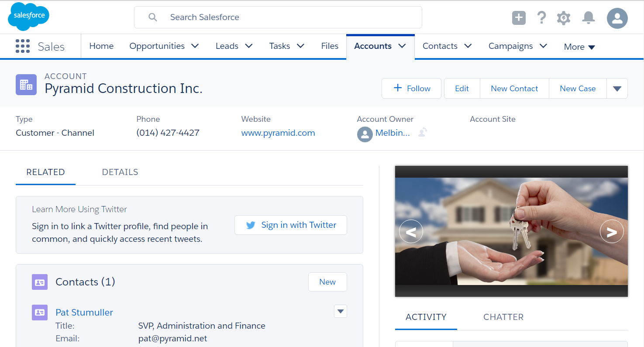Expand the Campaigns tab dropdown
Viewport: 644px width, 347px height.
coord(543,46)
